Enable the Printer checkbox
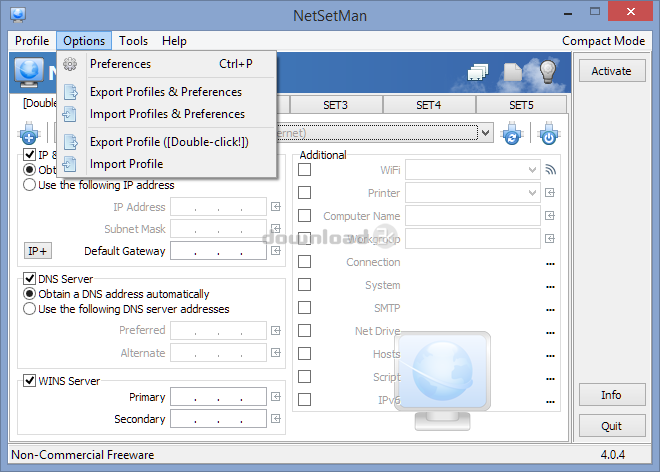The image size is (660, 472). click(x=304, y=192)
